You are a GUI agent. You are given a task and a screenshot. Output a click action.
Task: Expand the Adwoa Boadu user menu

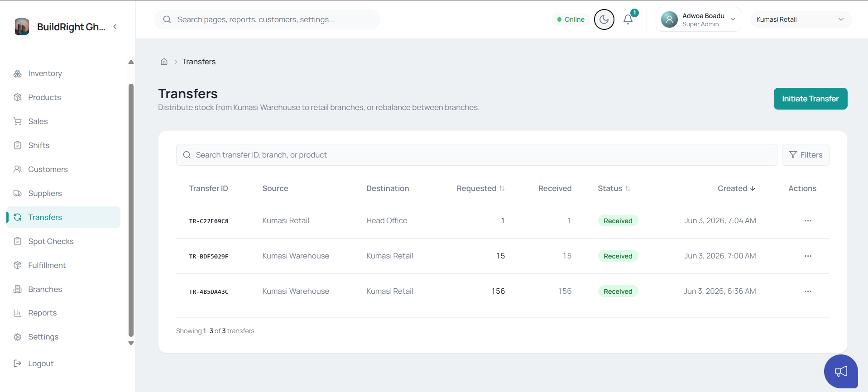point(698,19)
